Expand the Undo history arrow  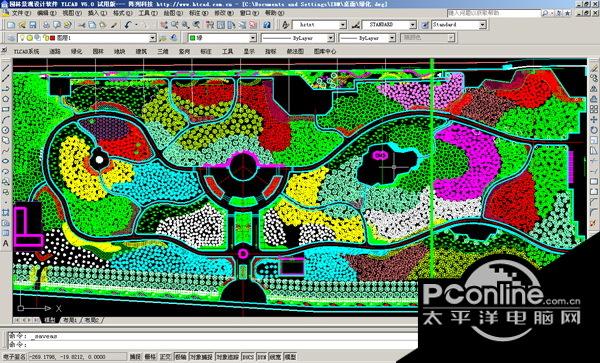click(x=136, y=25)
